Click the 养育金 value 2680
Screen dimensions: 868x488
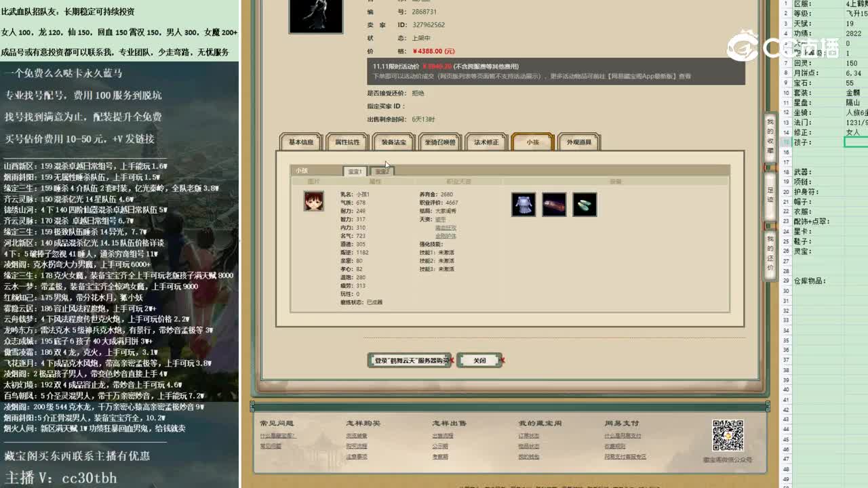[446, 195]
